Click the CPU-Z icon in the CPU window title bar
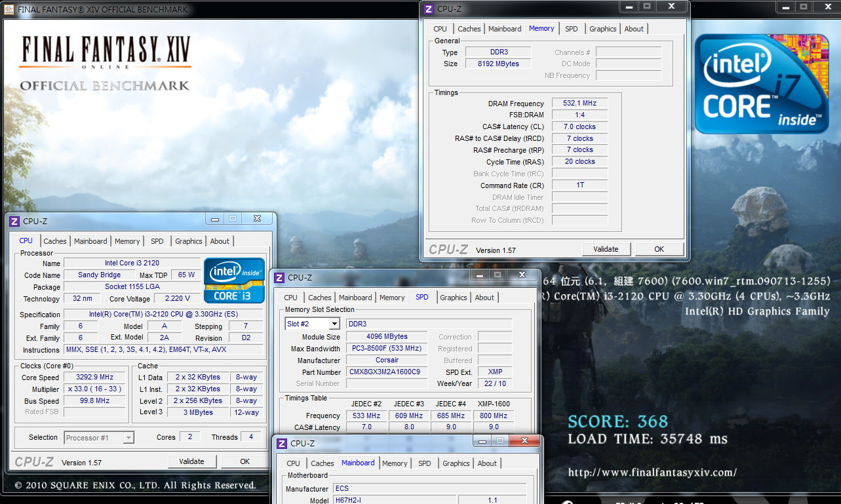Image resolution: width=841 pixels, height=504 pixels. pyautogui.click(x=14, y=222)
